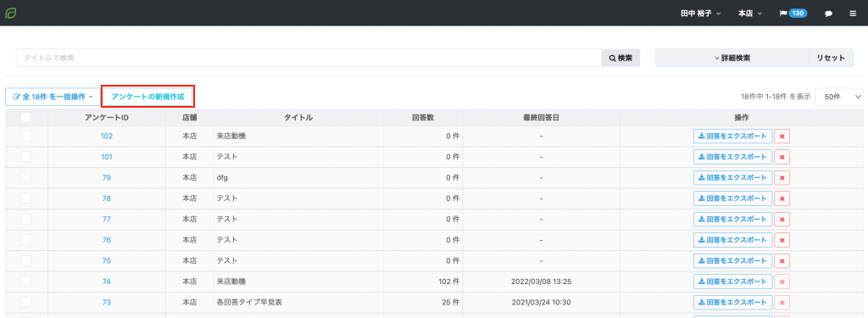Screen dimensions: 868x318
Task: Open survey ID 73 link
Action: click(106, 302)
